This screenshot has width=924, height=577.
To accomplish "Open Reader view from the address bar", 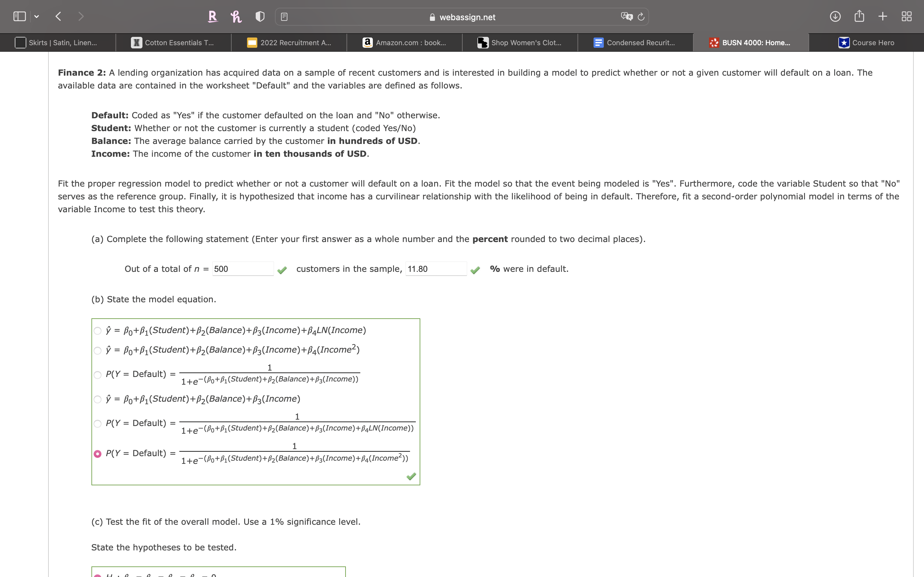I will pos(284,16).
